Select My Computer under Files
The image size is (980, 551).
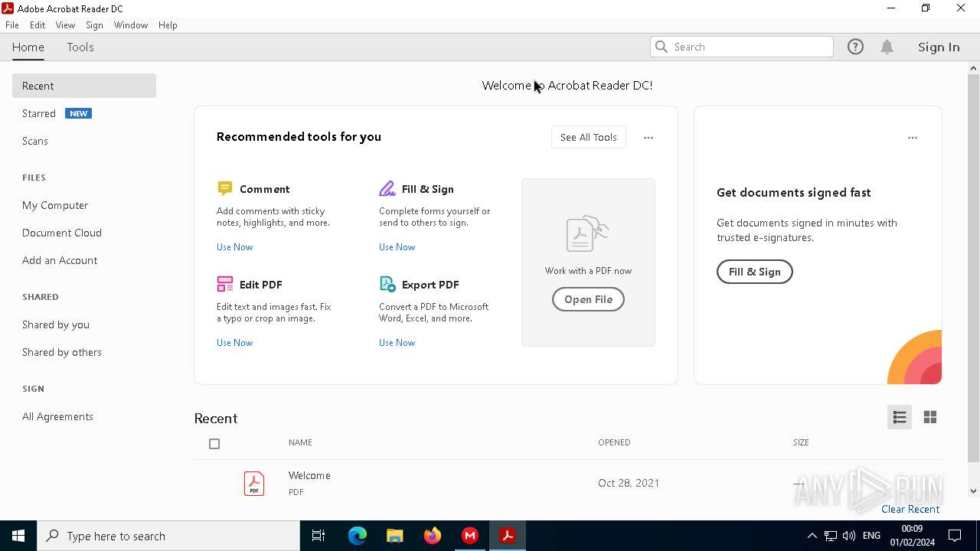pyautogui.click(x=55, y=205)
